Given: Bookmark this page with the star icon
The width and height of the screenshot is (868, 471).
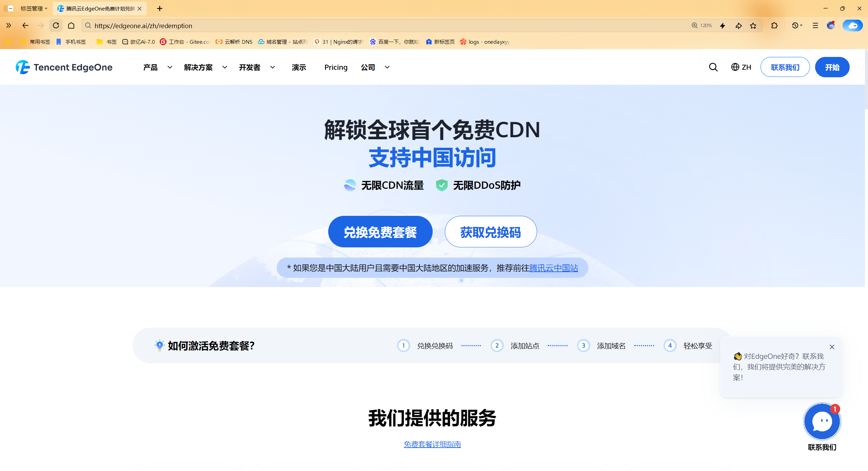Looking at the screenshot, I should click(753, 25).
